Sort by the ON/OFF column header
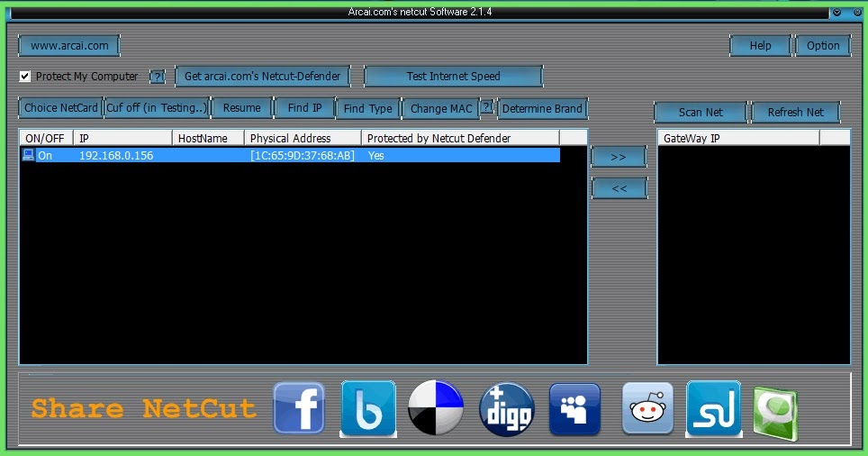The width and height of the screenshot is (868, 456). (47, 138)
